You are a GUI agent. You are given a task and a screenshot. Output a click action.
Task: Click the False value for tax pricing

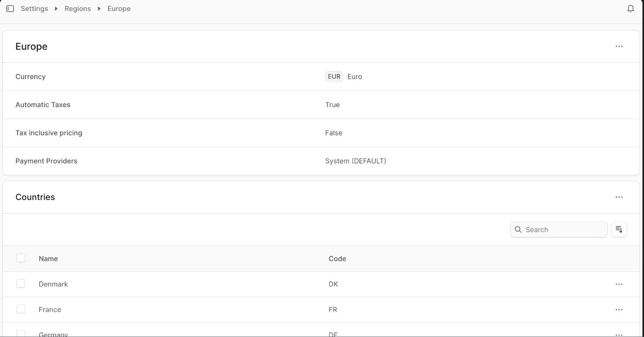(x=334, y=133)
